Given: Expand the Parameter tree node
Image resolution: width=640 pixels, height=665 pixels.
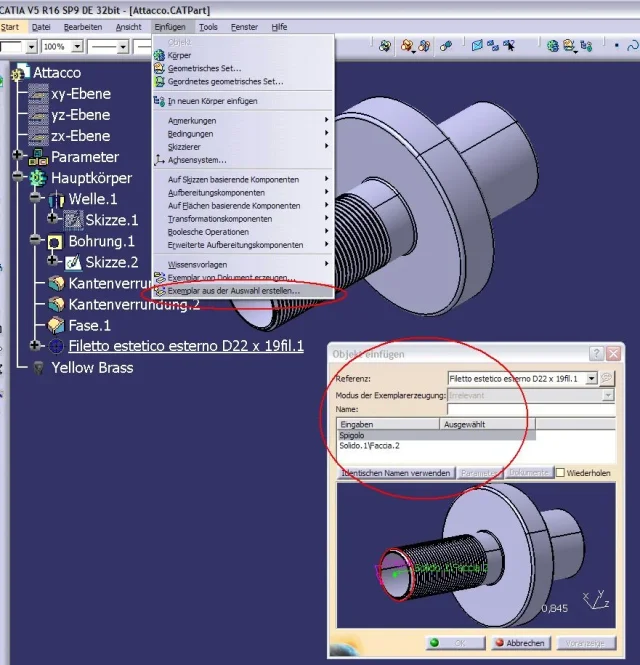Looking at the screenshot, I should coord(17,154).
